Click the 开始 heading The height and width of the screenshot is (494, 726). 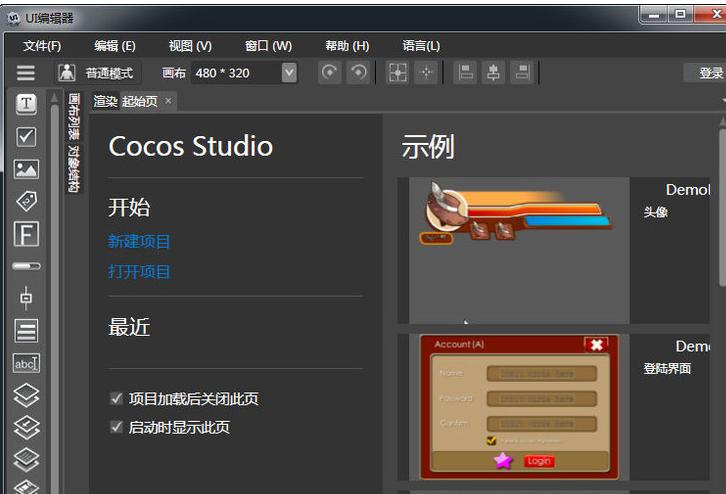pos(129,207)
